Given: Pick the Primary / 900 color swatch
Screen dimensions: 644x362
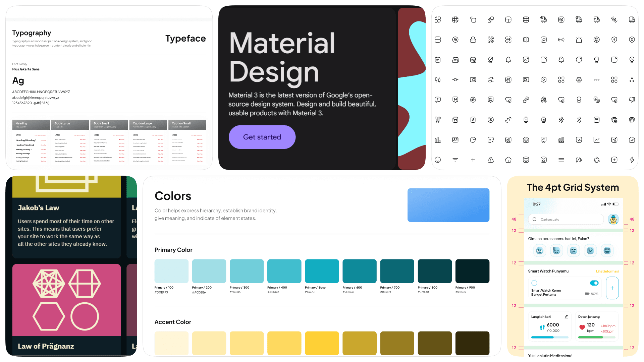Looking at the screenshot, I should [x=472, y=271].
